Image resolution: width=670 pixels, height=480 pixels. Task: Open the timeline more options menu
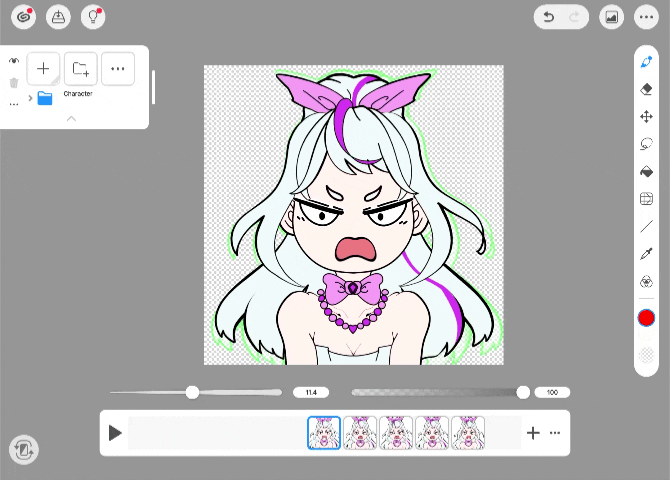pyautogui.click(x=555, y=433)
